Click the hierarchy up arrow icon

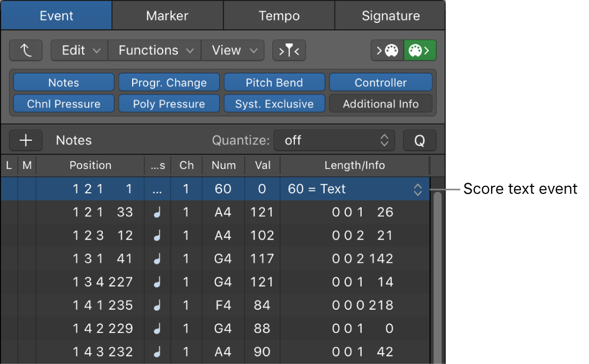(x=26, y=50)
